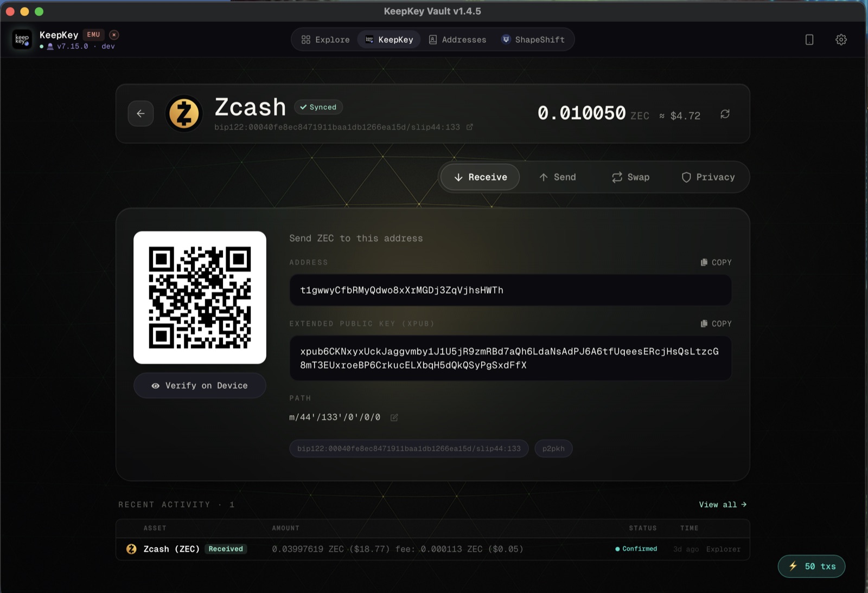Open the Explore tab
Viewport: 868px width, 593px height.
(325, 40)
